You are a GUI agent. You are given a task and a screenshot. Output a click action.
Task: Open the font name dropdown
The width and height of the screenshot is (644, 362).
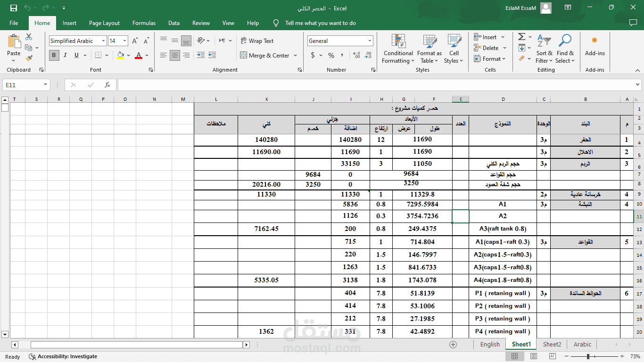(x=103, y=41)
